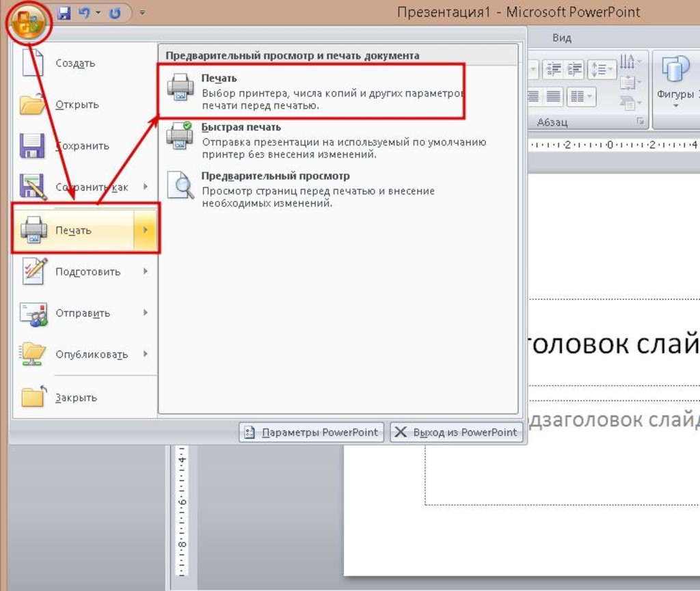The width and height of the screenshot is (700, 591).
Task: Choose Подготовить from Office menu
Action: coord(74,272)
